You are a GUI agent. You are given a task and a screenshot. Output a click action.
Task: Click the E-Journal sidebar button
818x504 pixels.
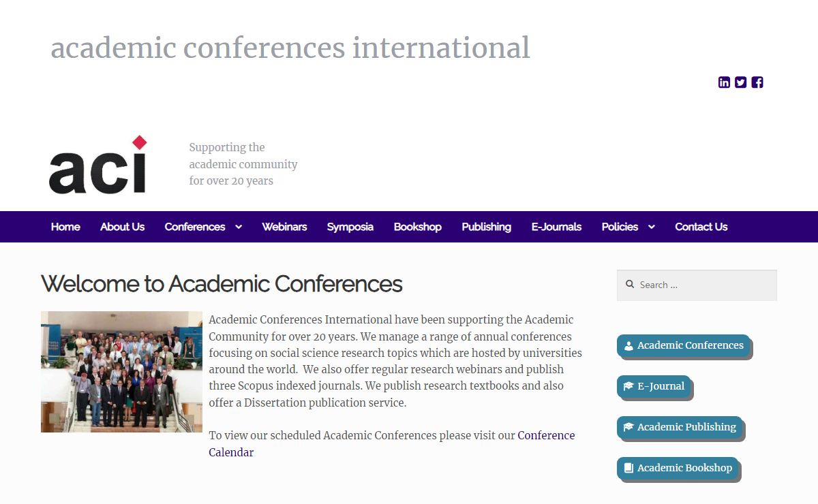pyautogui.click(x=654, y=387)
